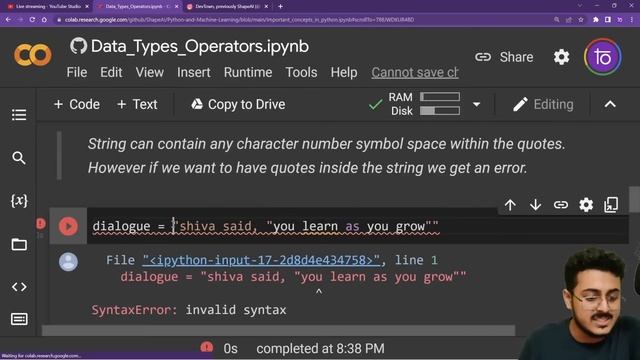Click the output user avatar icon
The image size is (640, 360).
pos(68,262)
